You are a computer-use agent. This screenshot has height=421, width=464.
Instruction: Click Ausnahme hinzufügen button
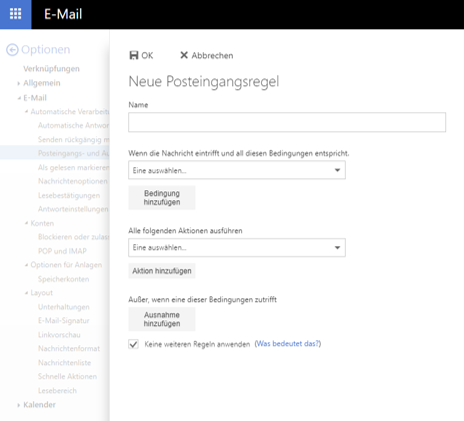(162, 319)
